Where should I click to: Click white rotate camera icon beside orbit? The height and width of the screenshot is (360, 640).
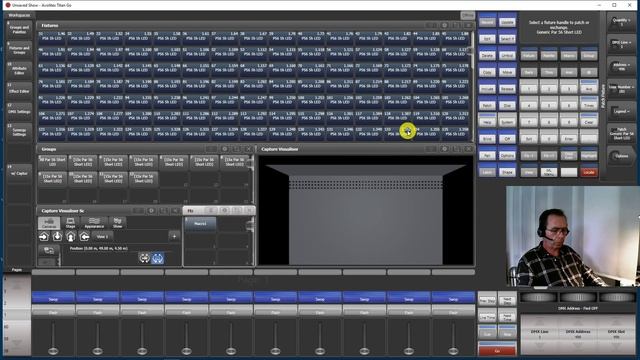pos(144,258)
